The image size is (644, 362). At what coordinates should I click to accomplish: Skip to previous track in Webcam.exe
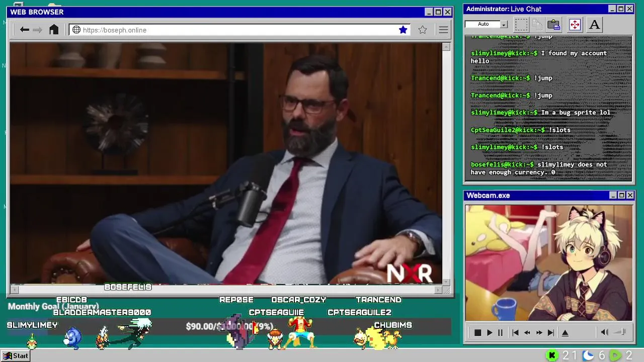coord(515,333)
